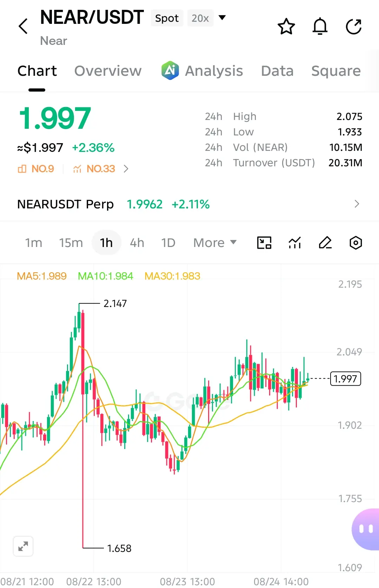This screenshot has height=588, width=379.
Task: Tap the MA10:1.984 indicator label
Action: (x=106, y=276)
